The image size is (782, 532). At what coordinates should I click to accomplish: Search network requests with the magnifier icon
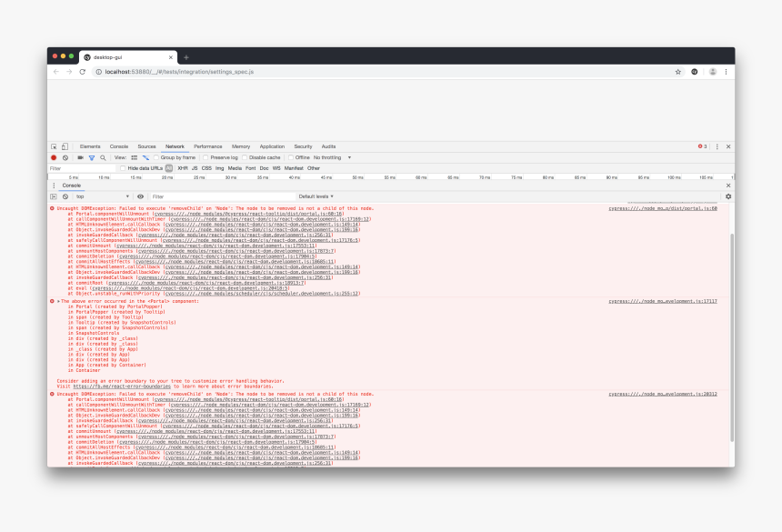coord(102,157)
